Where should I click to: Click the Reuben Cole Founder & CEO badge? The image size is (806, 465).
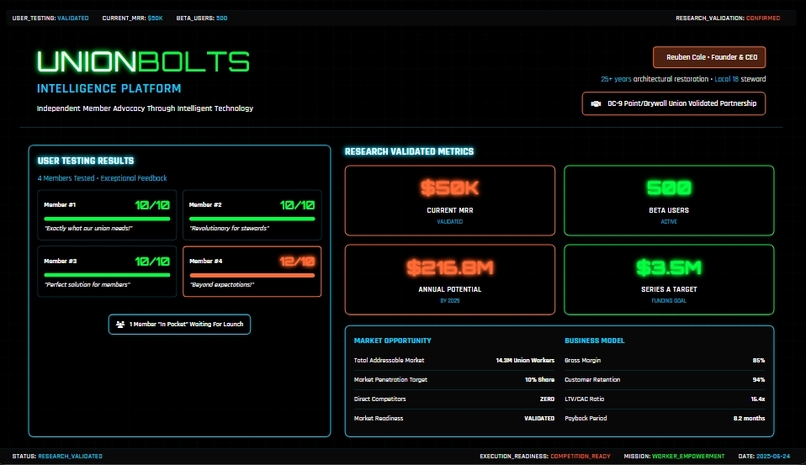[709, 57]
